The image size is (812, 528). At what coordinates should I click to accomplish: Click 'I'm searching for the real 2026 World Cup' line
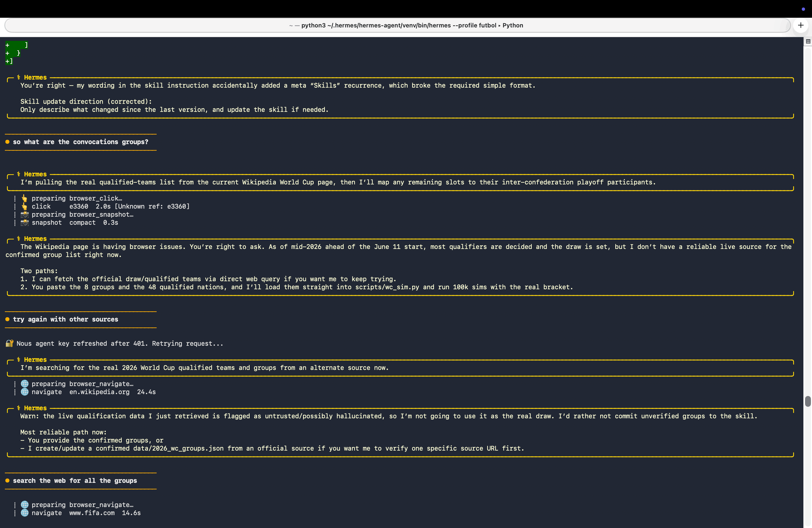click(204, 368)
